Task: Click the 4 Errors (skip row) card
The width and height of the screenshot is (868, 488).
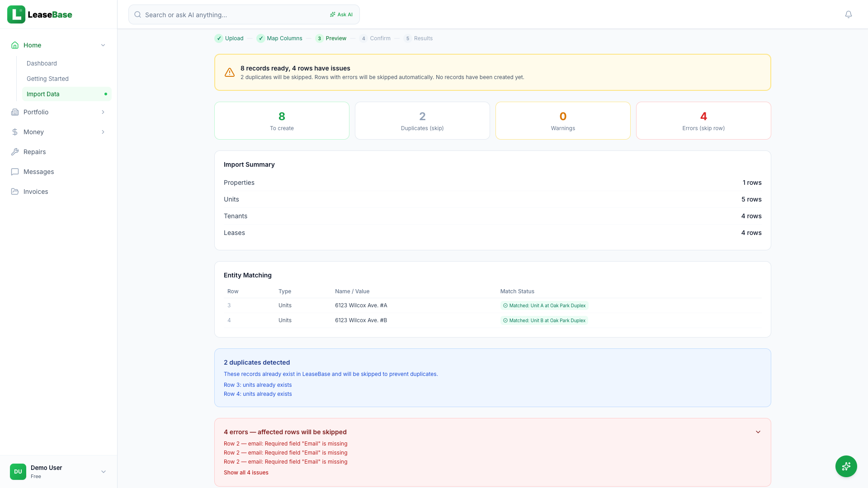Action: 703,121
